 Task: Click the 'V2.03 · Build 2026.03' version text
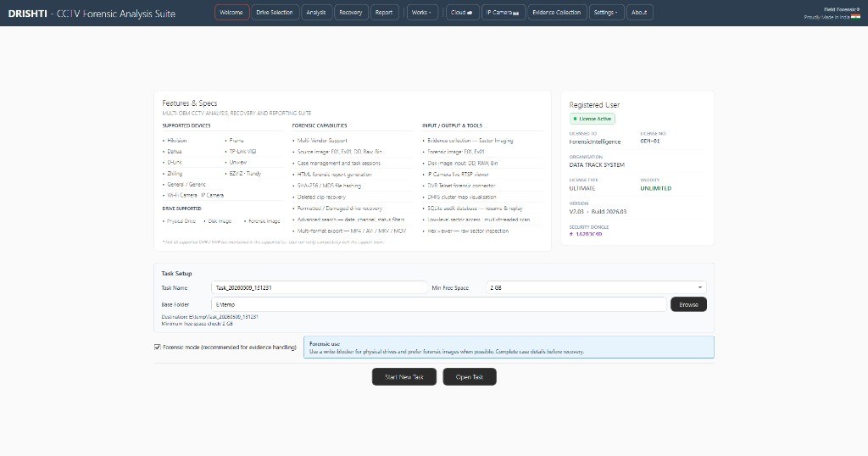[598, 211]
